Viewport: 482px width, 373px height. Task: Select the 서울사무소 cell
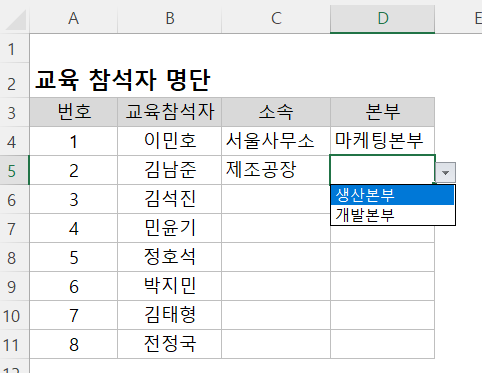[x=276, y=141]
